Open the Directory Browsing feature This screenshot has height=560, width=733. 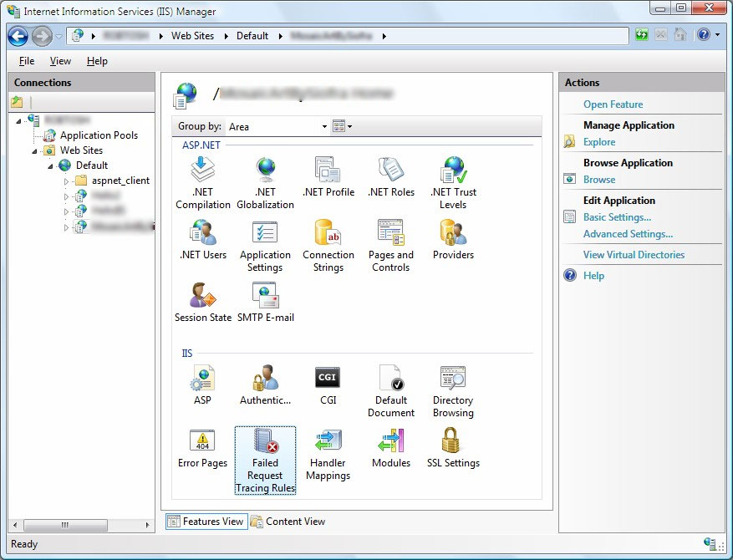(x=453, y=391)
